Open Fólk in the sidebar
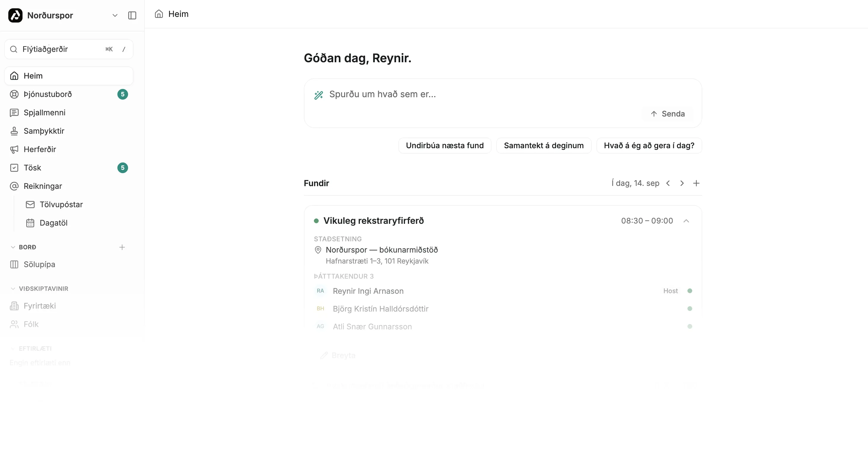 pyautogui.click(x=69, y=324)
